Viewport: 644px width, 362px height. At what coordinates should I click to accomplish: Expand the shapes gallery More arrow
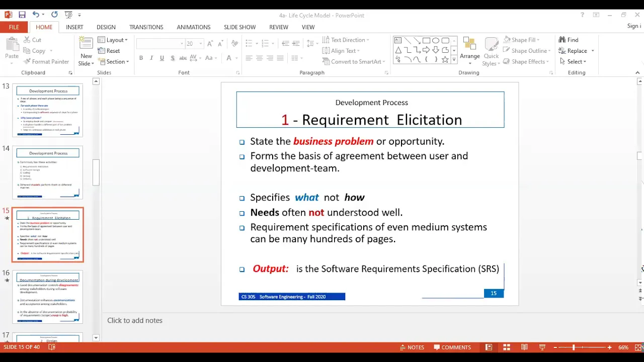(454, 59)
